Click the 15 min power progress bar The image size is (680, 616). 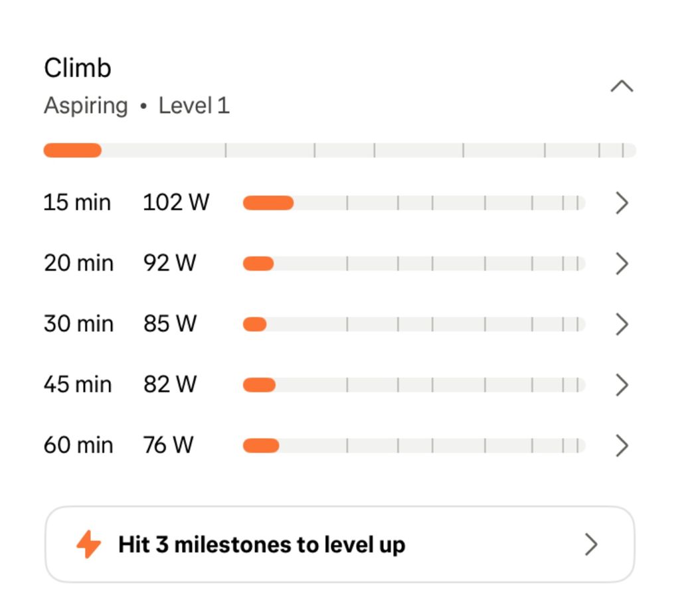(x=414, y=203)
